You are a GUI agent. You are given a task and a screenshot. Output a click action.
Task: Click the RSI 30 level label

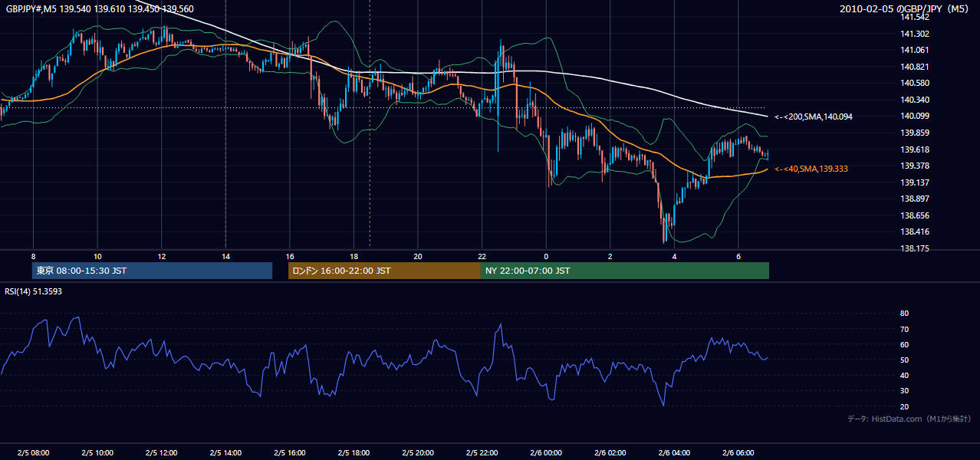904,391
